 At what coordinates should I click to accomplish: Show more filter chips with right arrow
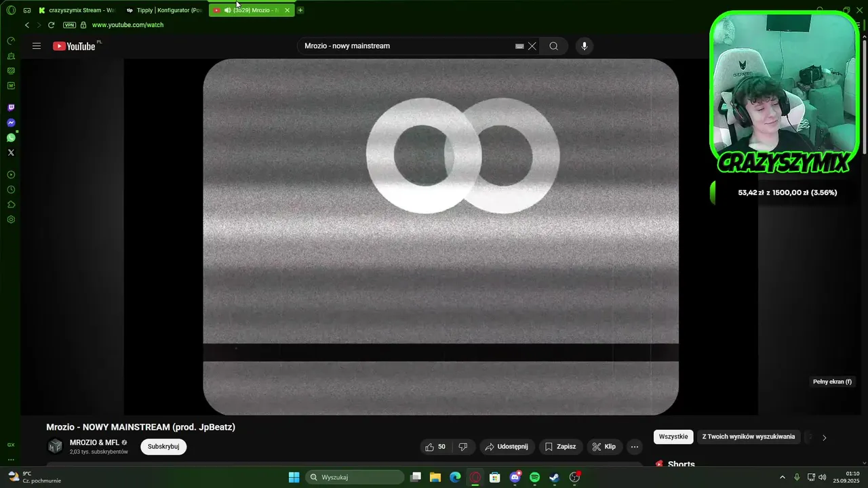pyautogui.click(x=824, y=437)
